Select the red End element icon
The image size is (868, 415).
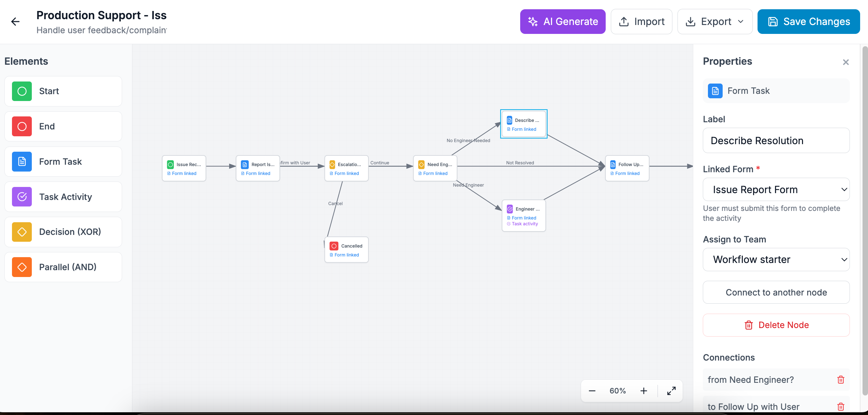22,126
